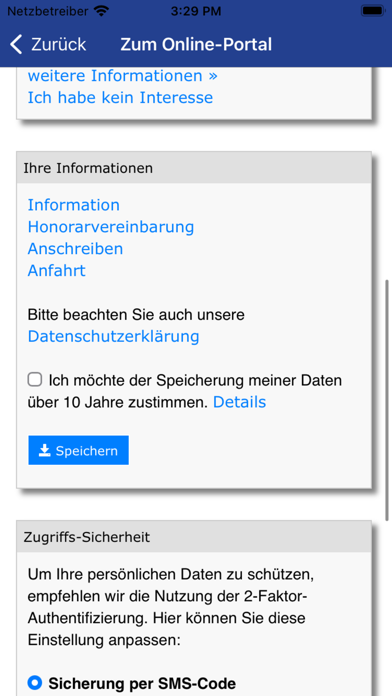Click the page scrollbar on the right
392x696 pixels.
pos(388,399)
